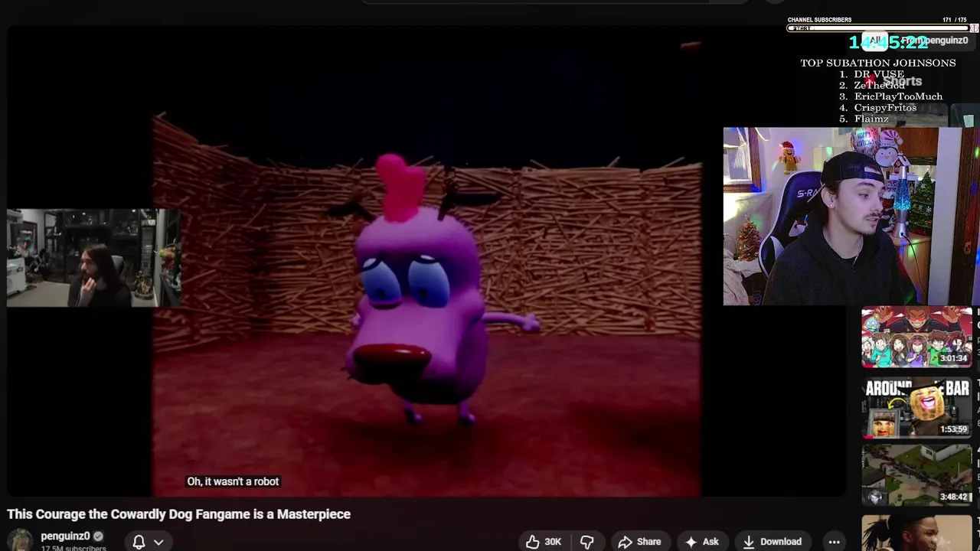This screenshot has width=980, height=551.
Task: Click the verified badge beside penguinz0
Action: click(x=98, y=536)
